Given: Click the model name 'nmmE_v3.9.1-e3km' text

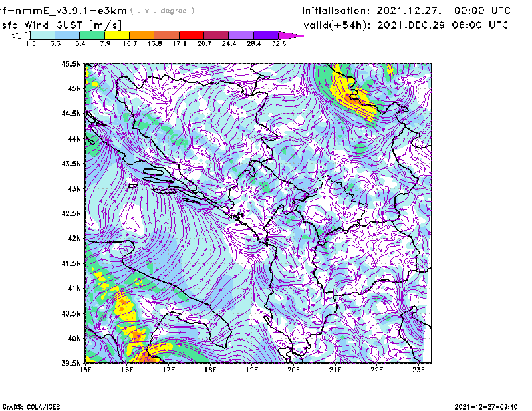Looking at the screenshot, I should (71, 11).
